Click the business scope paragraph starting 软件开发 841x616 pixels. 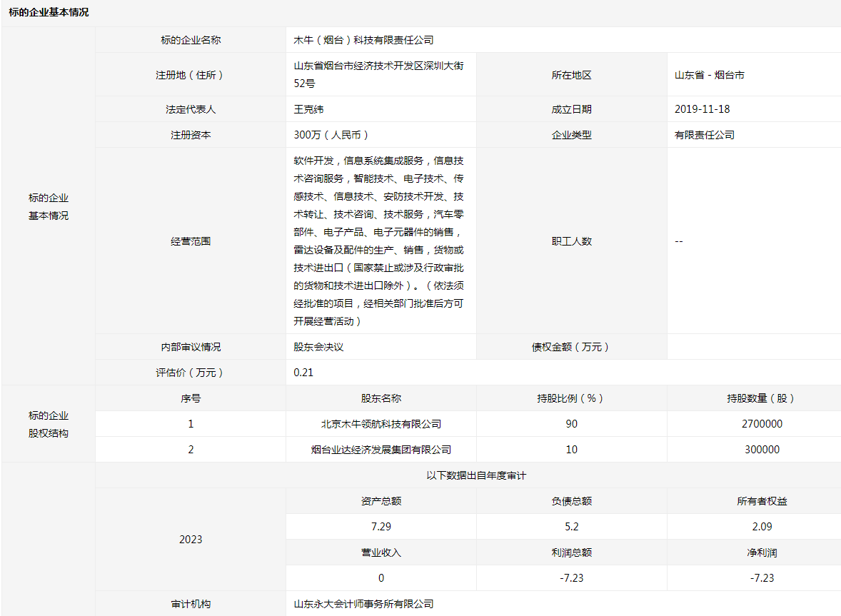pyautogui.click(x=378, y=241)
